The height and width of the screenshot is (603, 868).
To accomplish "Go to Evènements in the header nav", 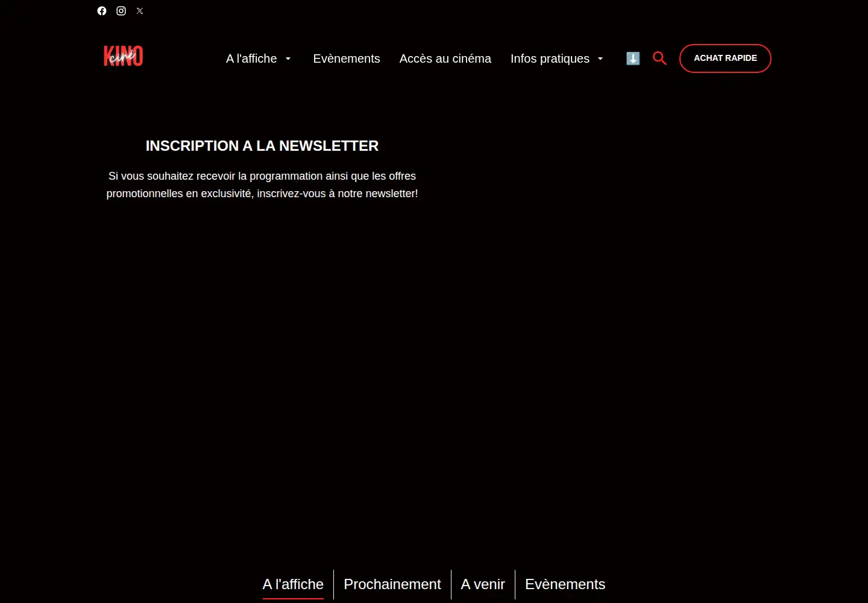I will click(x=347, y=58).
